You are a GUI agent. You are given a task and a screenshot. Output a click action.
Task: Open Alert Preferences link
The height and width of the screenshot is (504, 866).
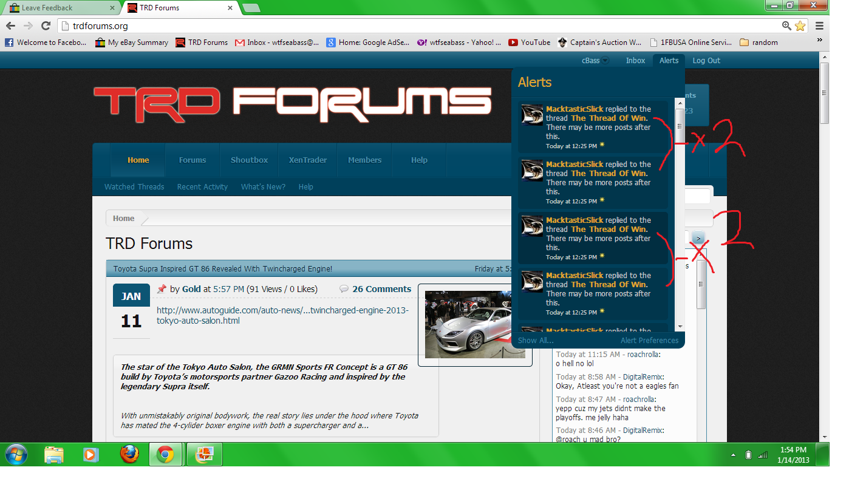click(x=649, y=341)
